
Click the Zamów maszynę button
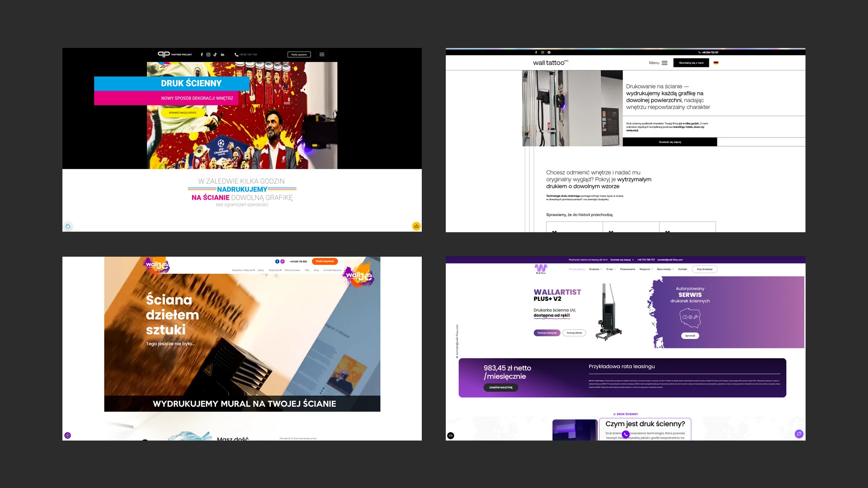point(500,388)
